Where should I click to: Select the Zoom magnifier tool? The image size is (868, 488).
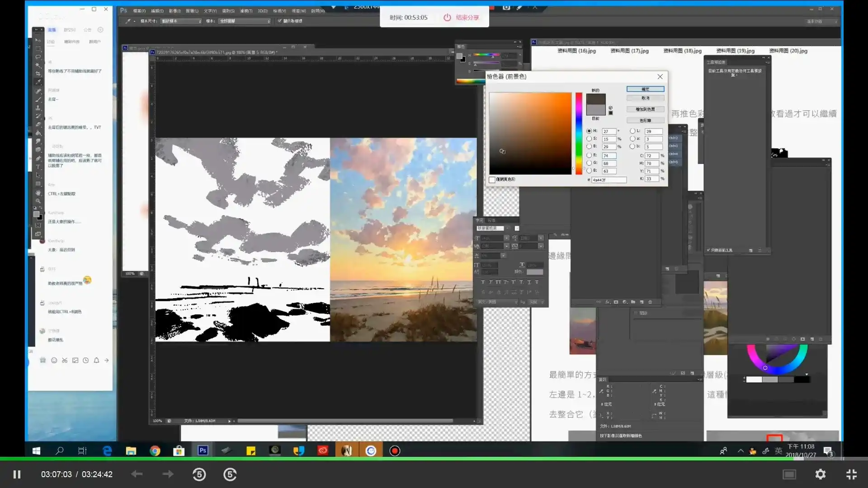point(38,201)
